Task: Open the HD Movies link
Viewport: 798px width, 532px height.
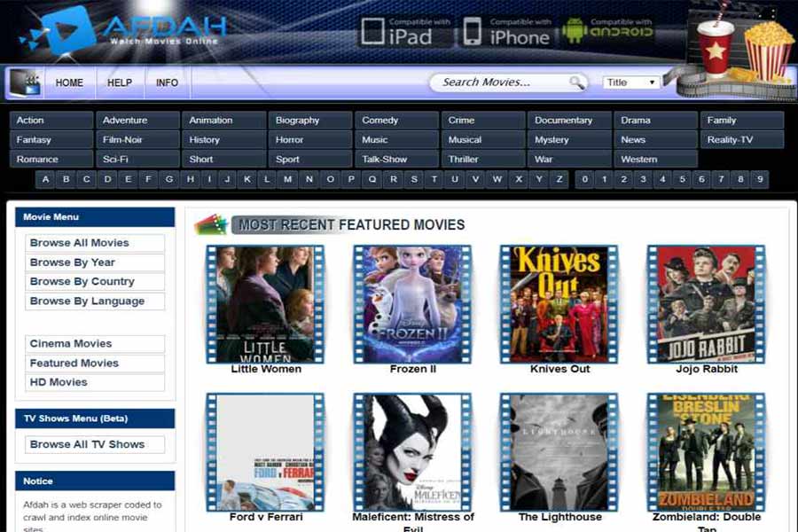Action: pyautogui.click(x=95, y=382)
